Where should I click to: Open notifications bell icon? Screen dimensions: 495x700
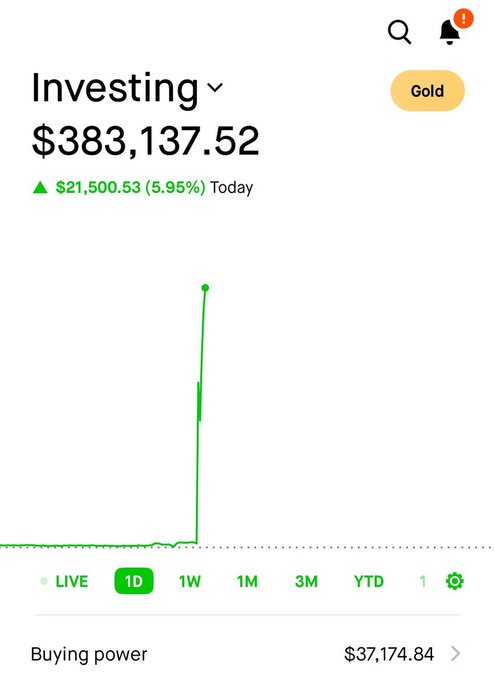click(449, 33)
